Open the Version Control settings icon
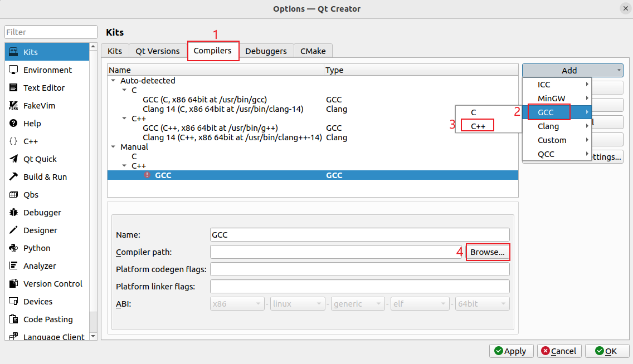 13,284
